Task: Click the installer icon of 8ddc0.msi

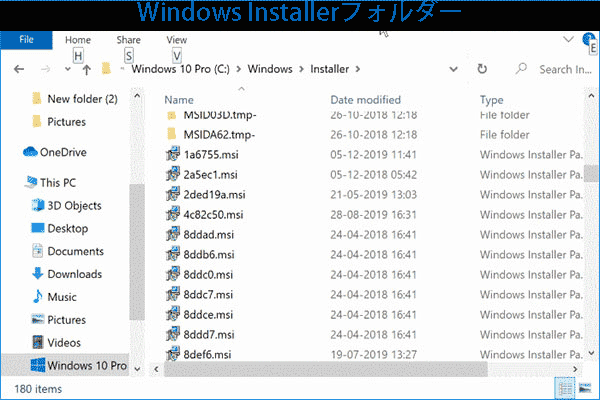Action: coord(173,274)
